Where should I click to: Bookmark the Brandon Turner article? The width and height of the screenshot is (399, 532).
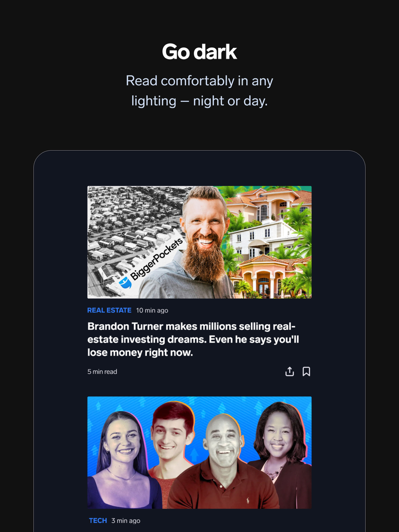306,371
